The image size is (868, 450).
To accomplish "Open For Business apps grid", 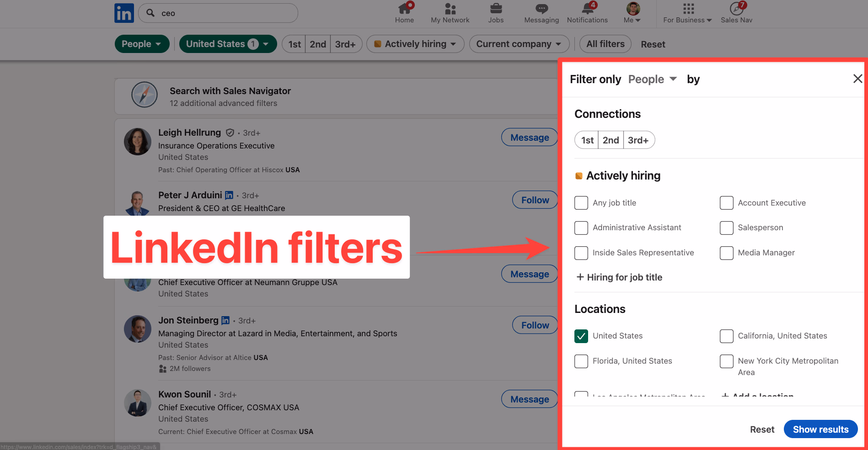I will coord(688,13).
